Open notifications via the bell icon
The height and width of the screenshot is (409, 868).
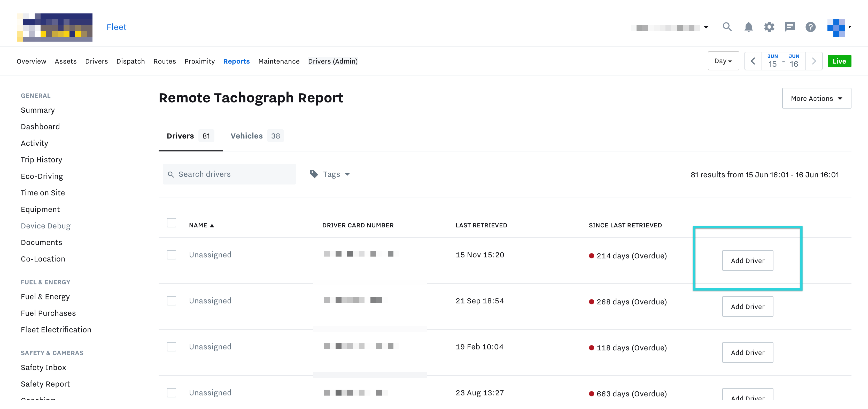click(748, 27)
